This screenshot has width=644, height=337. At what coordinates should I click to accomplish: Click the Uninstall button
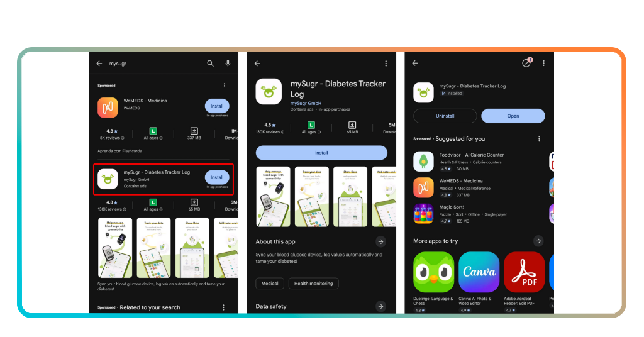pos(445,116)
